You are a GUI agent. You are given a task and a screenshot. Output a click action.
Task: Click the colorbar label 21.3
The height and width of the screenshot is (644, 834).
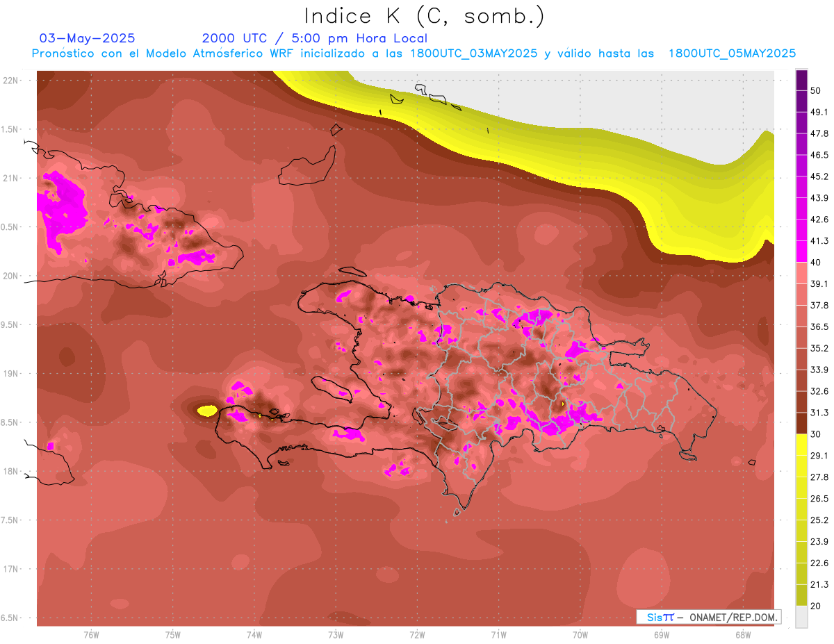pos(820,584)
